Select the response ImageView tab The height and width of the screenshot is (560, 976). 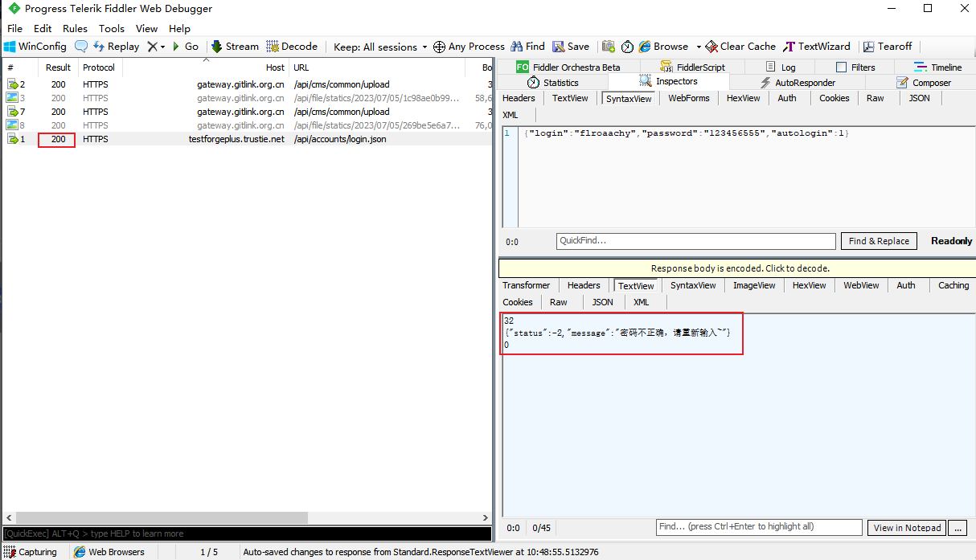755,285
